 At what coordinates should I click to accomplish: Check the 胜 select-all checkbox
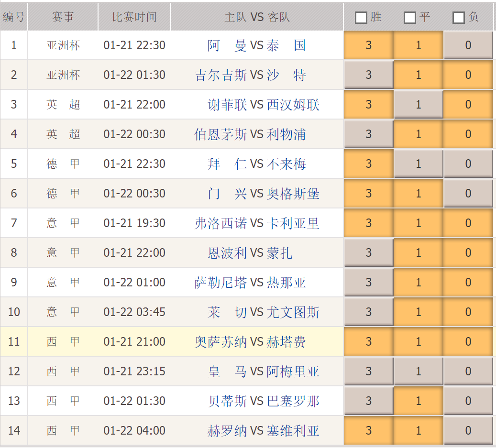[361, 18]
